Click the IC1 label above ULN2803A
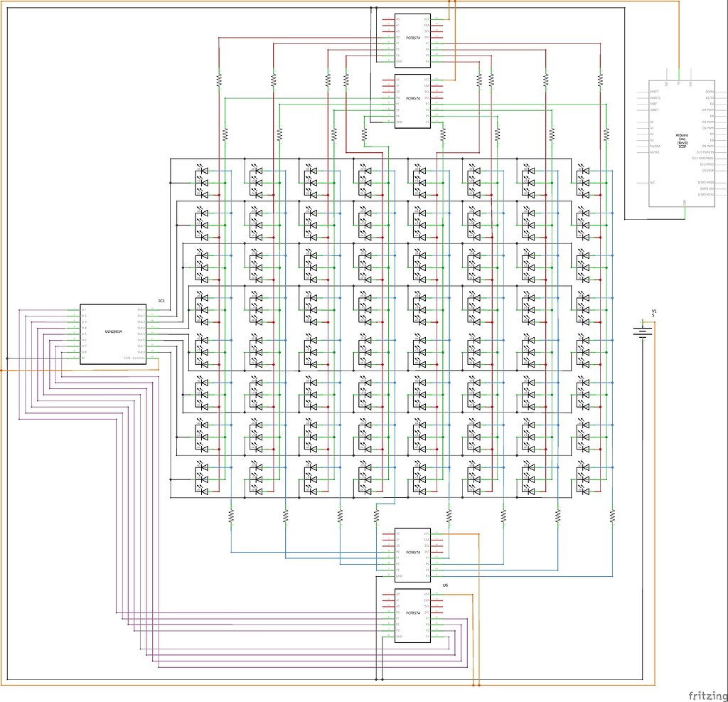728x702 pixels. (x=161, y=300)
